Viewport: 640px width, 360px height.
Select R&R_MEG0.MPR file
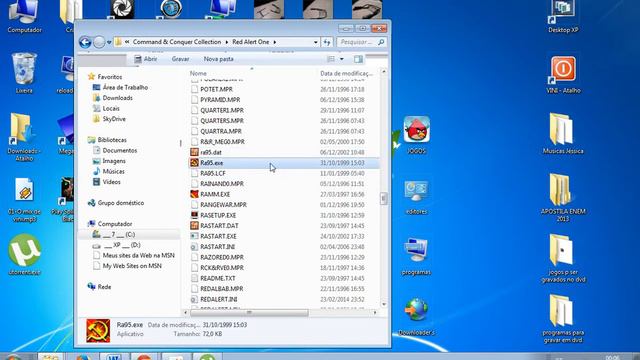click(x=222, y=142)
